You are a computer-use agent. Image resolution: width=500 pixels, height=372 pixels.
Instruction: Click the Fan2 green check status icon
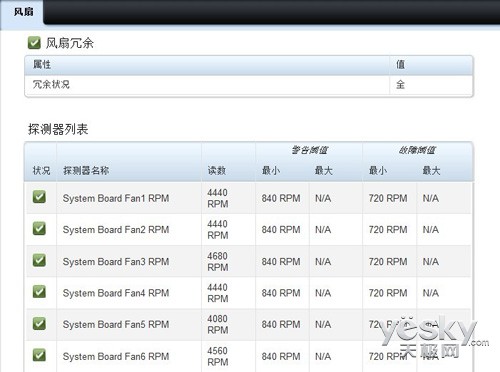pyautogui.click(x=39, y=228)
